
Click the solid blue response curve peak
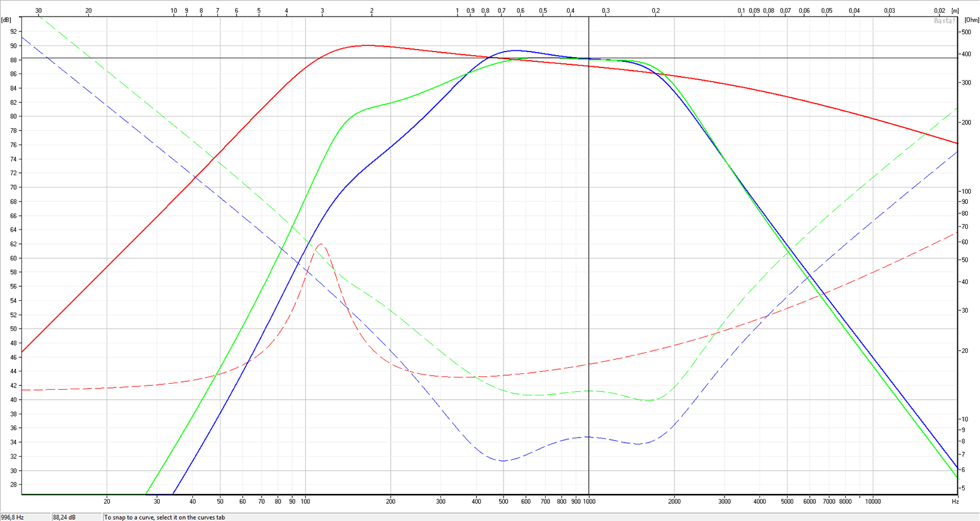tap(516, 51)
